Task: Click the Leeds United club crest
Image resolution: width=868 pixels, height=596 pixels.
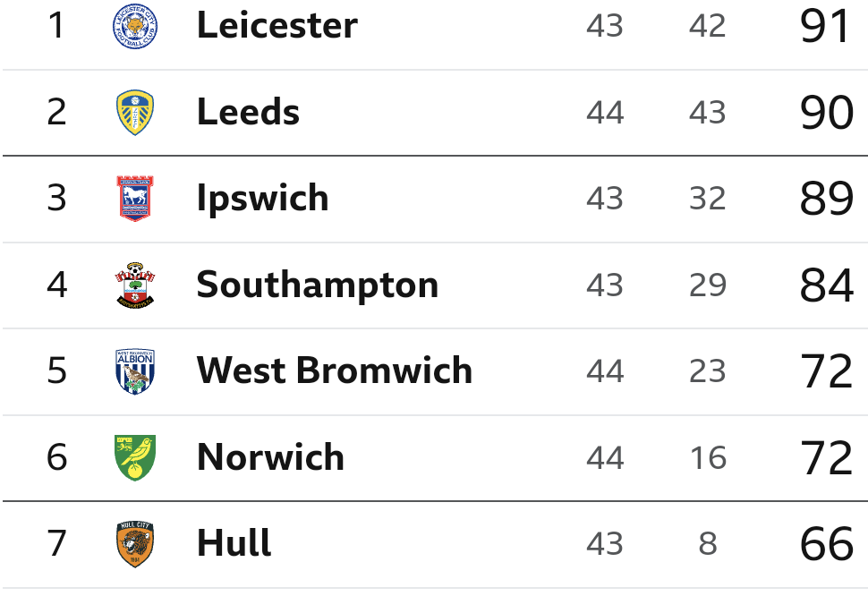Action: coord(135,113)
